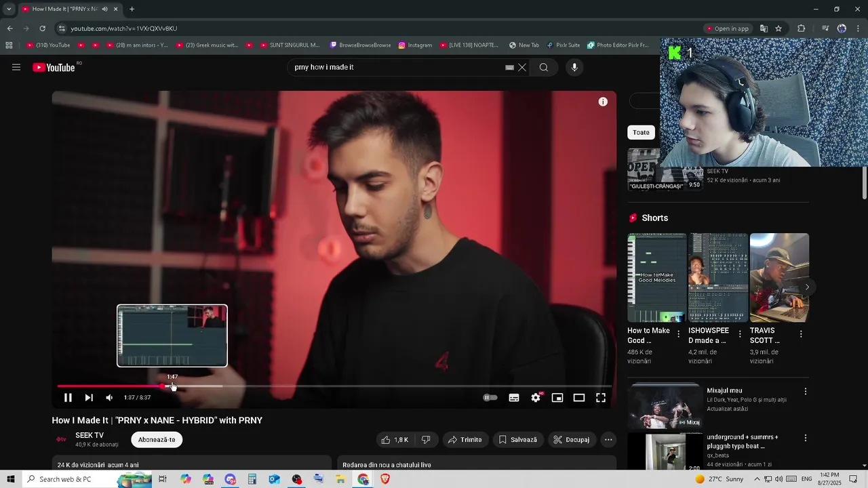Image resolution: width=868 pixels, height=488 pixels.
Task: Open Chrome extensions menu
Action: [801, 28]
